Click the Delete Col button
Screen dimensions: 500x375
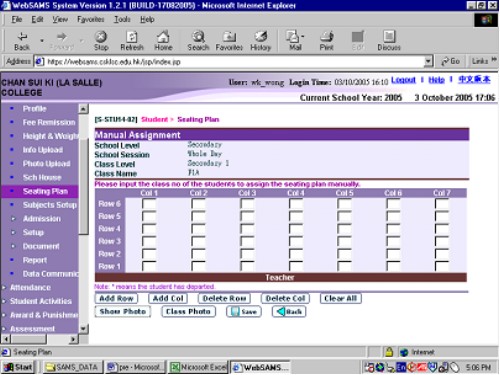click(x=285, y=298)
